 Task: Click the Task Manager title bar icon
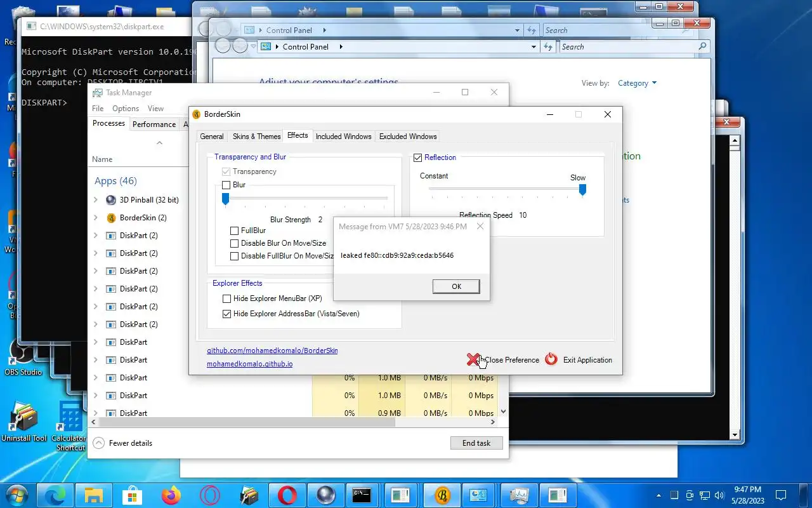click(x=97, y=93)
